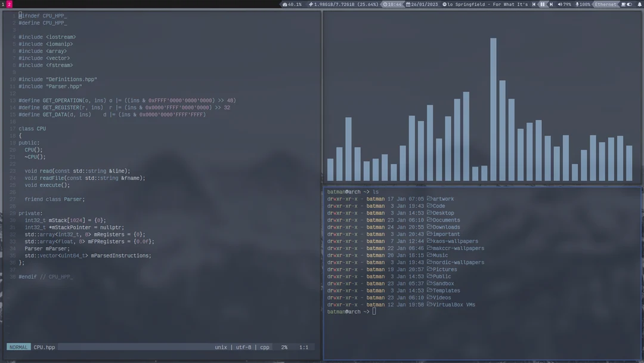The image size is (644, 363).
Task: Toggle pause on the currently playing track
Action: coord(542,4)
